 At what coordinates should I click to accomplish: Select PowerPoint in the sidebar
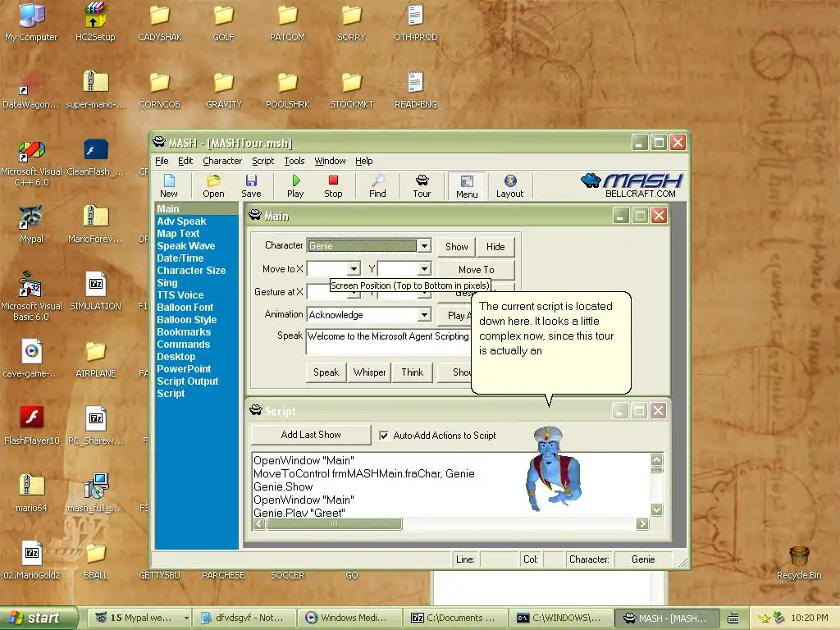(184, 369)
